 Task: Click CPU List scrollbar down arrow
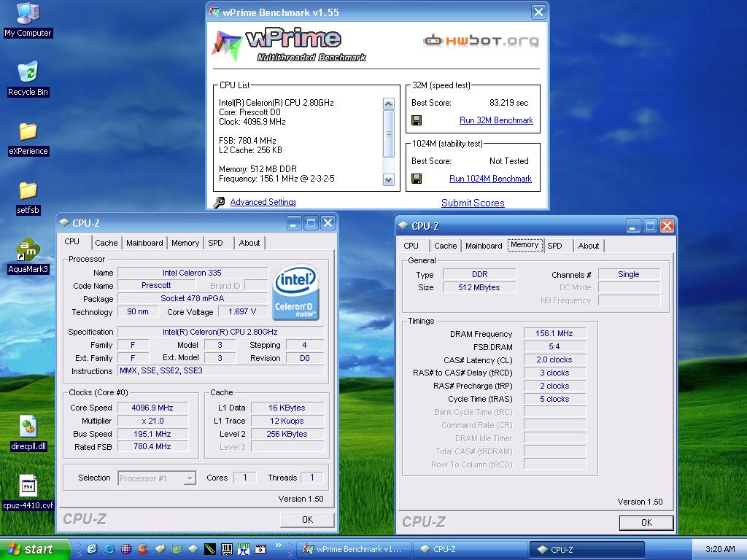coord(389,179)
